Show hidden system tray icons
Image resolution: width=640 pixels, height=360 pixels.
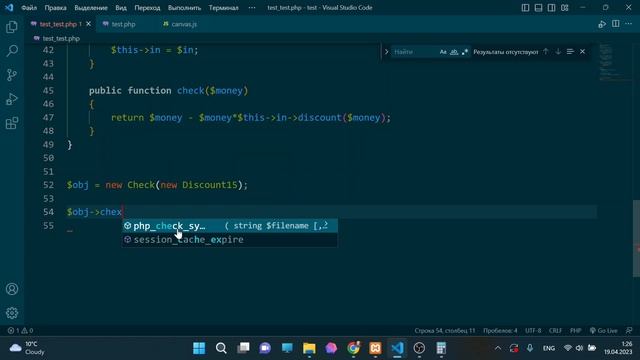[x=498, y=348]
